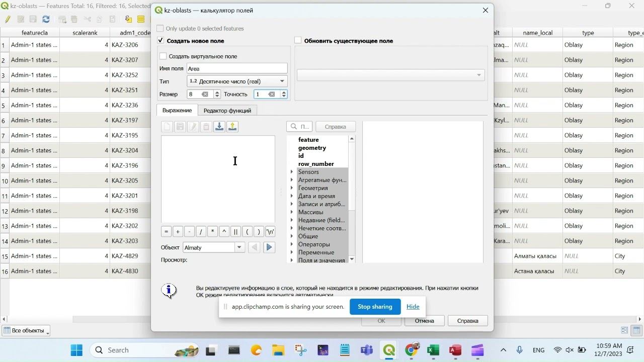Click Stop sharing button
This screenshot has height=362, width=644.
pyautogui.click(x=375, y=307)
